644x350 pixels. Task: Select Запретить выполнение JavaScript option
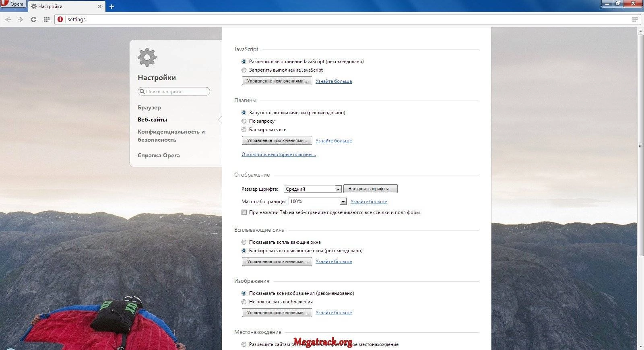click(244, 70)
